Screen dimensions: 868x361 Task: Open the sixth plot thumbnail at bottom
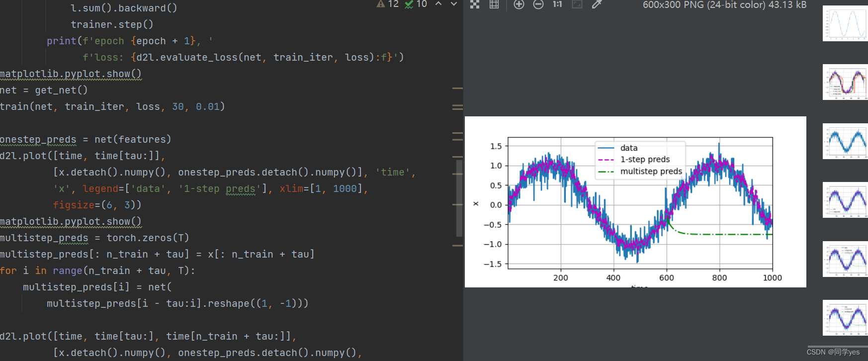click(x=845, y=318)
